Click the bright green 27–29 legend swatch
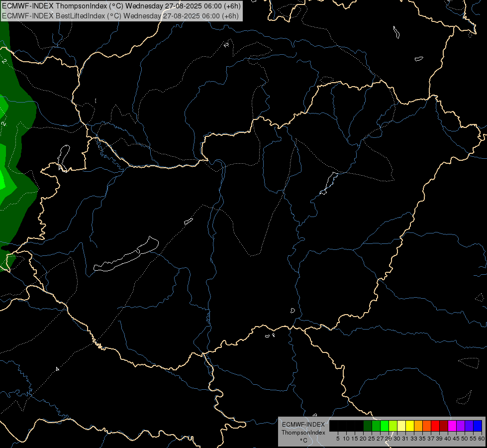The width and height of the screenshot is (487, 448). [385, 426]
